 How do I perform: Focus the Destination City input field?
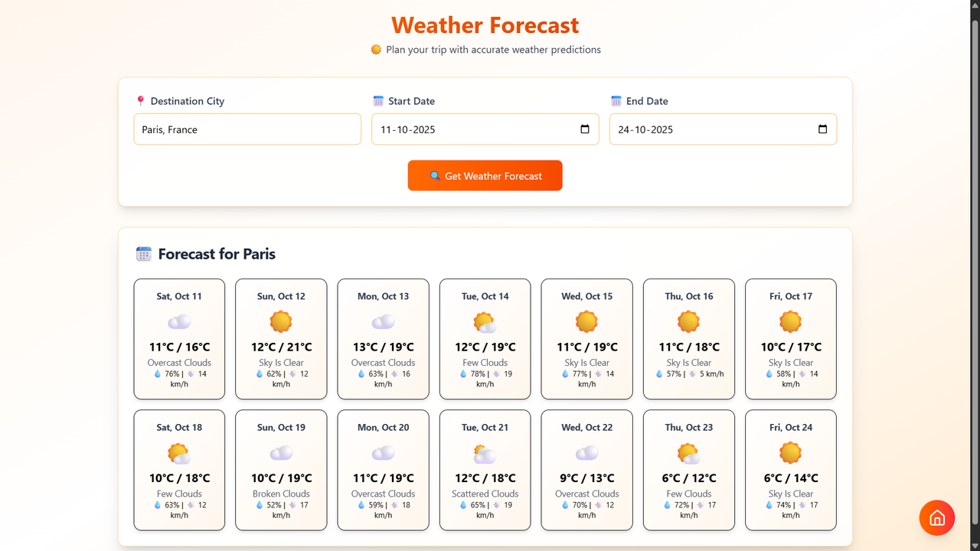click(x=247, y=129)
